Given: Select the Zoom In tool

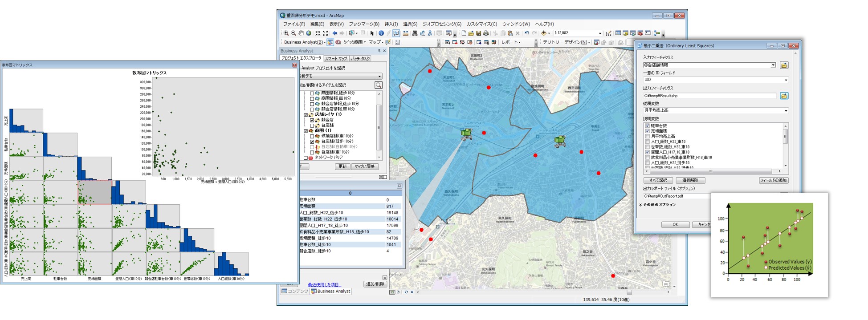Looking at the screenshot, I should pyautogui.click(x=286, y=33).
